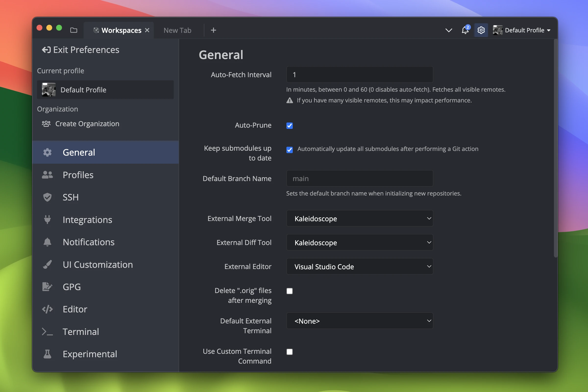
Task: Click Create Organization link
Action: tap(87, 124)
